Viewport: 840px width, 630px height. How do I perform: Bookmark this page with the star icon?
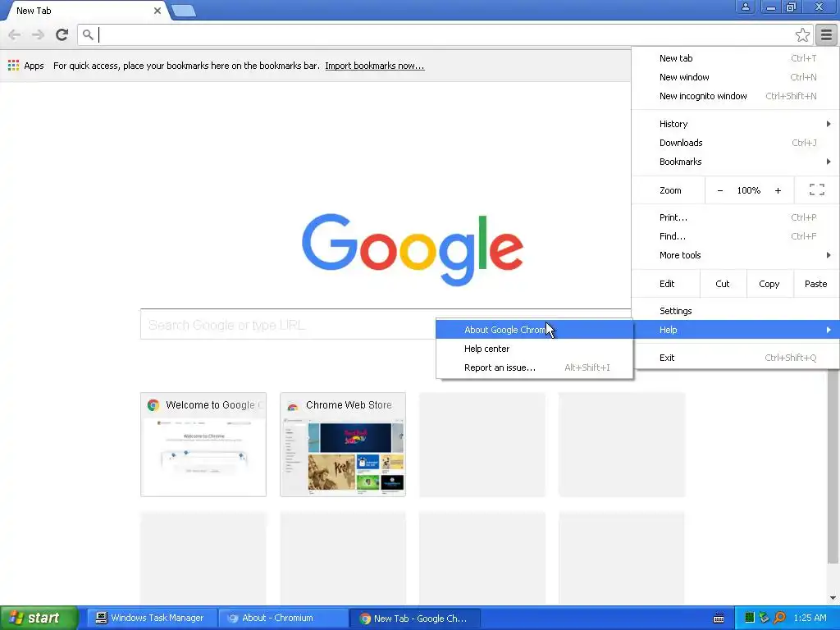pos(802,35)
